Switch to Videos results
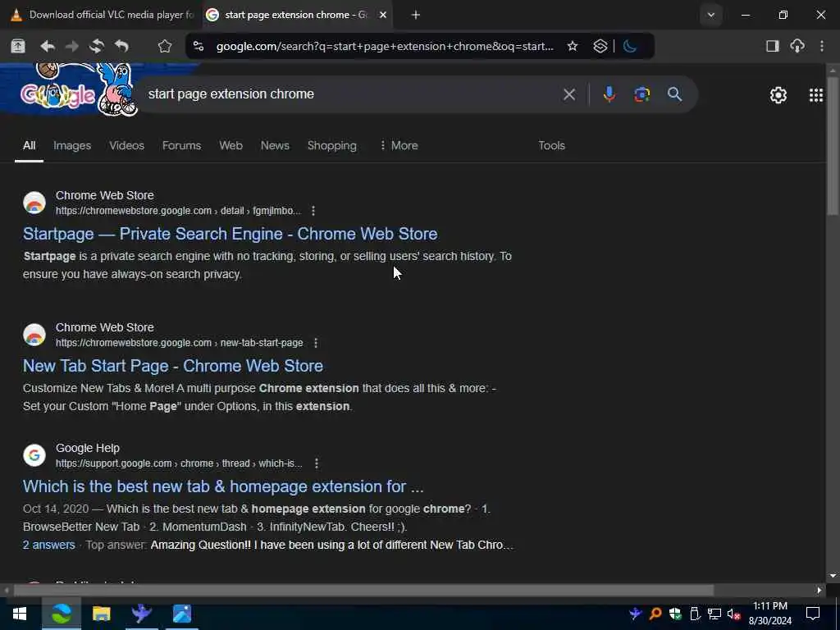Screen dimensions: 840x630 127,146
